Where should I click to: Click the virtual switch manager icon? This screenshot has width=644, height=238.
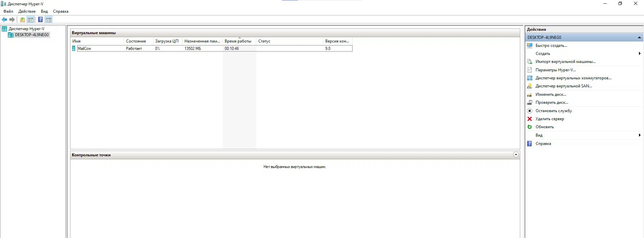click(530, 78)
